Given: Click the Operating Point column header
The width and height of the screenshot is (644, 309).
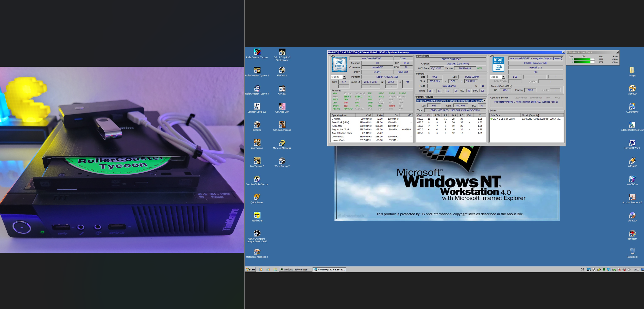Looking at the screenshot, I should point(343,115).
